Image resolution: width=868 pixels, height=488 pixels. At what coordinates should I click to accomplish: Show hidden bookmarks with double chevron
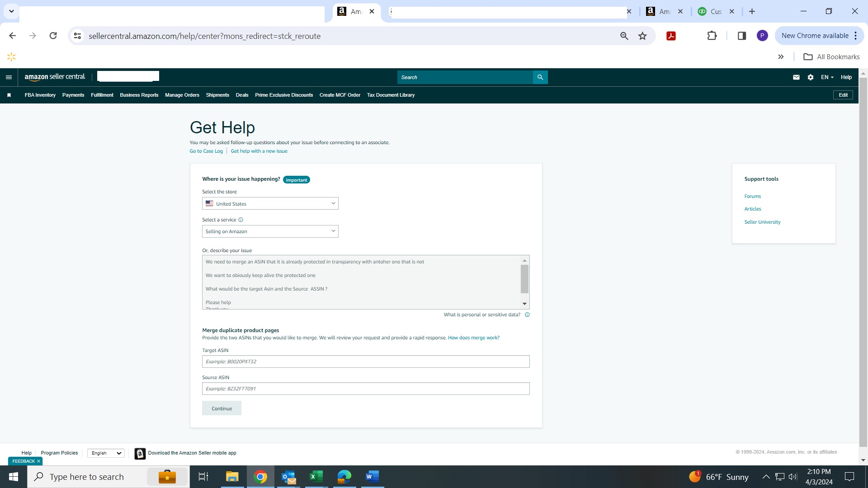781,57
